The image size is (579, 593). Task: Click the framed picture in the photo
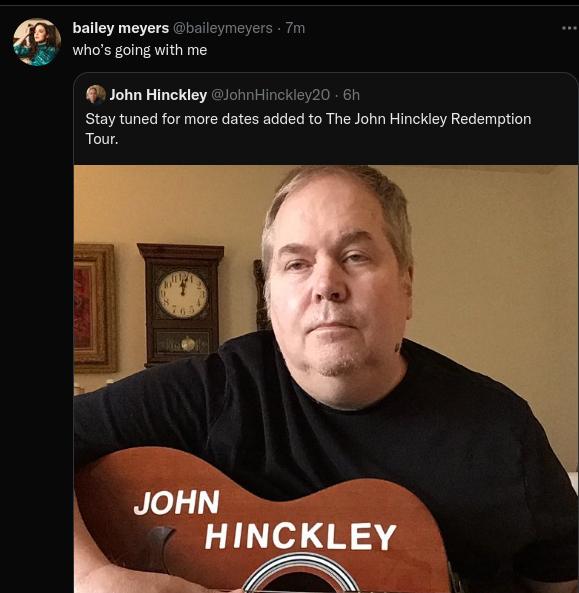click(95, 308)
